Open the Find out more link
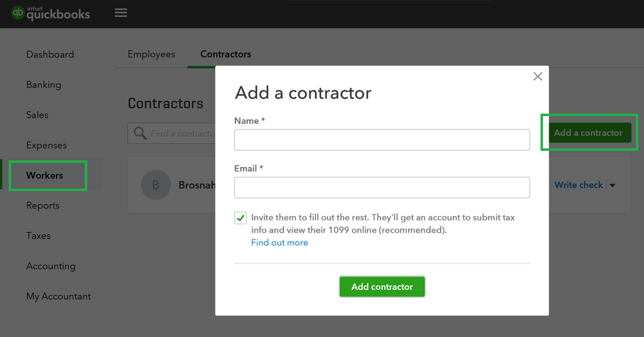644x337 pixels. pyautogui.click(x=280, y=243)
